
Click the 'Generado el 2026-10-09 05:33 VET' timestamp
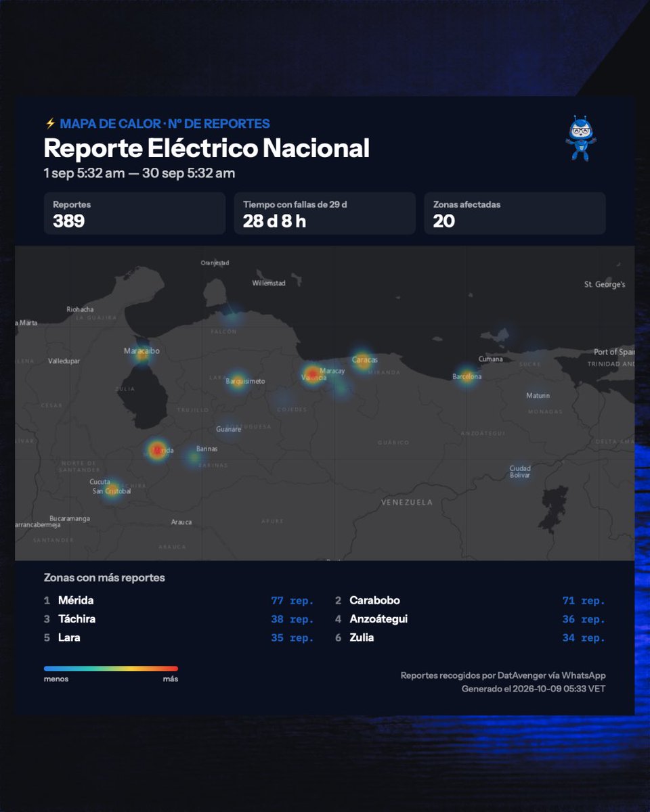pos(534,689)
